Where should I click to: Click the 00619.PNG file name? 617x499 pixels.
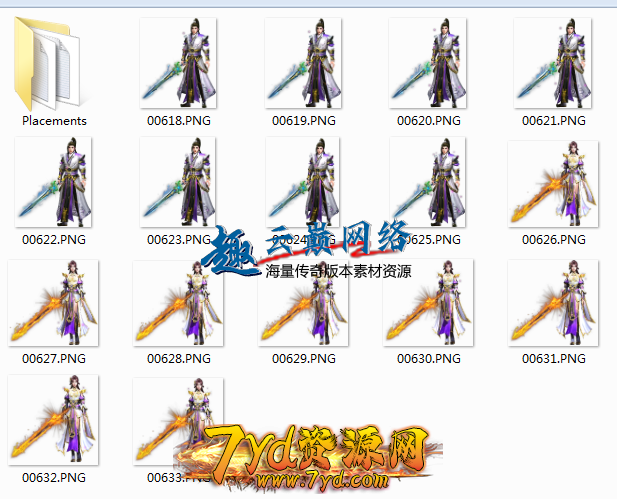tap(304, 121)
